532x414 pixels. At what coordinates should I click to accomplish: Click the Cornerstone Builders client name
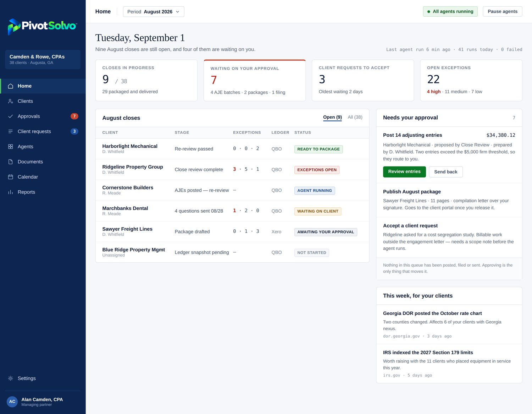click(x=128, y=187)
